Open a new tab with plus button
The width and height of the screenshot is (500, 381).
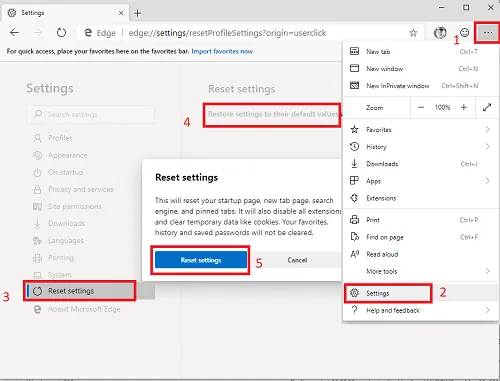pos(137,13)
